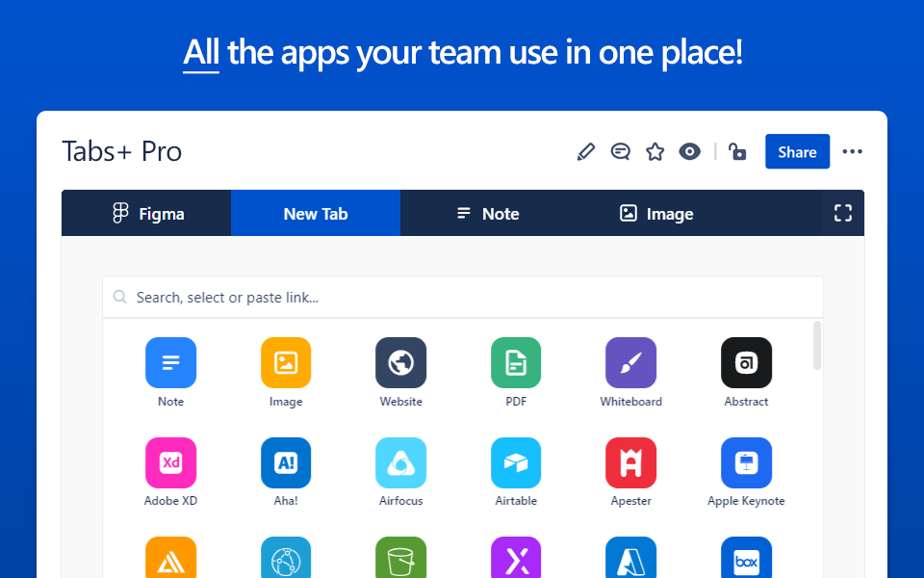Click the magnifier icon in search box
Image resolution: width=924 pixels, height=578 pixels.
pos(119,297)
